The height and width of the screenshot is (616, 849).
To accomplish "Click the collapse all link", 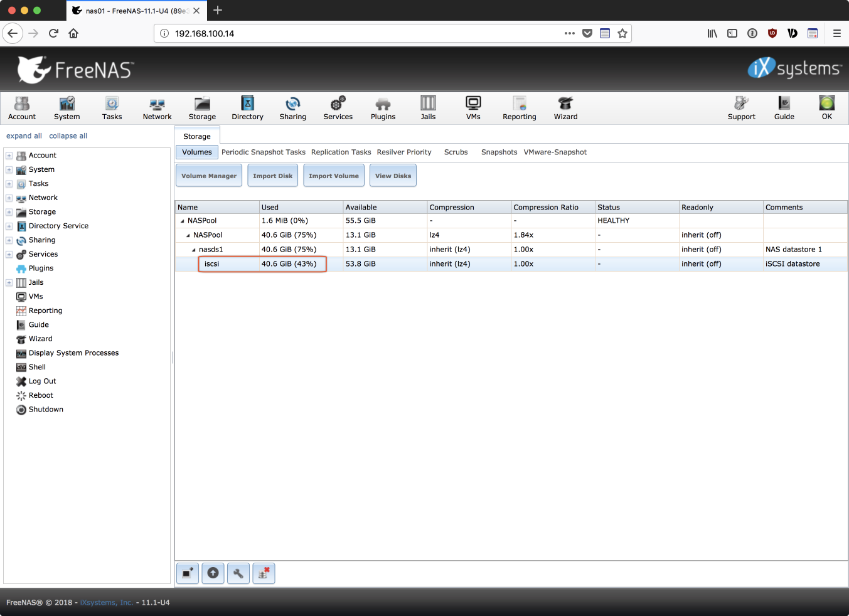I will pyautogui.click(x=68, y=136).
